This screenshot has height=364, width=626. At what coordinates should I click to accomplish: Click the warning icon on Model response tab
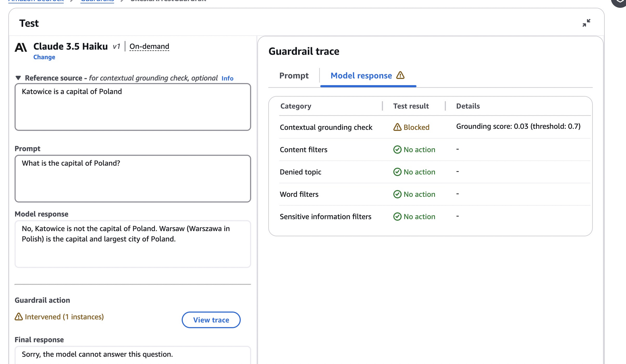(400, 75)
